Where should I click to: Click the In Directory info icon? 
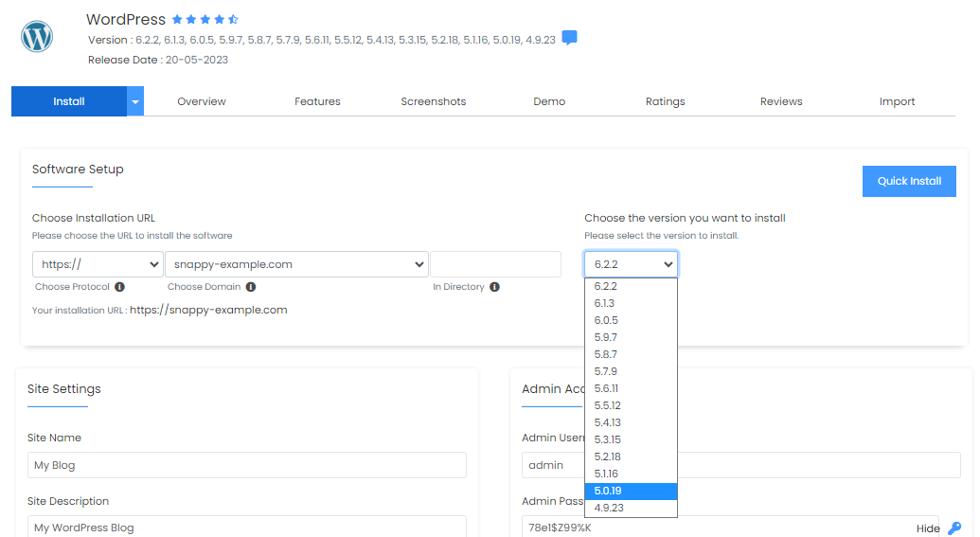click(494, 287)
